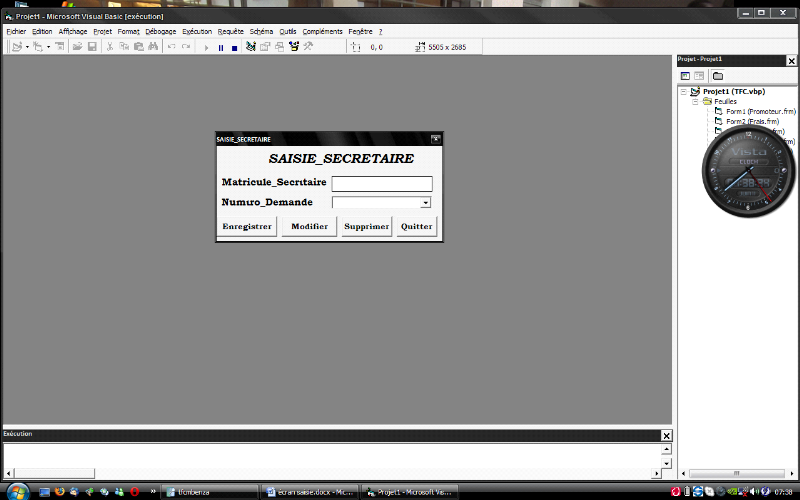Stop execution with the End icon
The width and height of the screenshot is (800, 500).
pyautogui.click(x=235, y=47)
